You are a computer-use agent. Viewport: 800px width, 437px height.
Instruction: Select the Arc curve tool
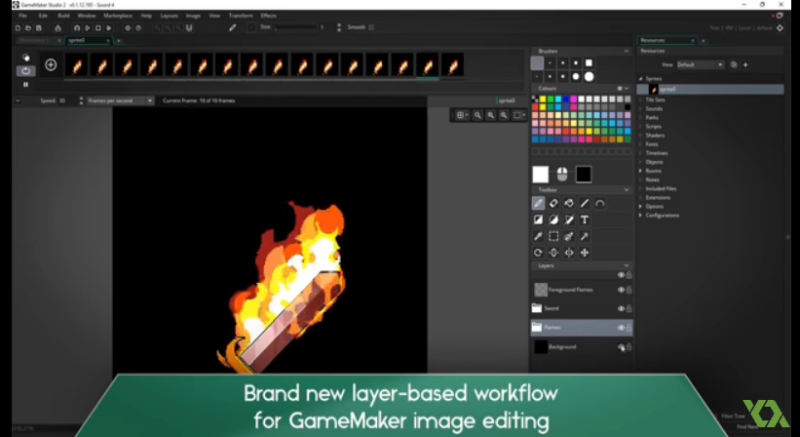600,203
